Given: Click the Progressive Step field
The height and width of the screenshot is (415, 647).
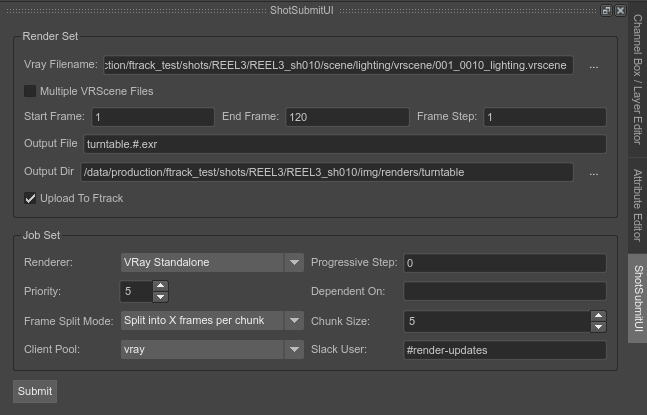Looking at the screenshot, I should pos(505,263).
